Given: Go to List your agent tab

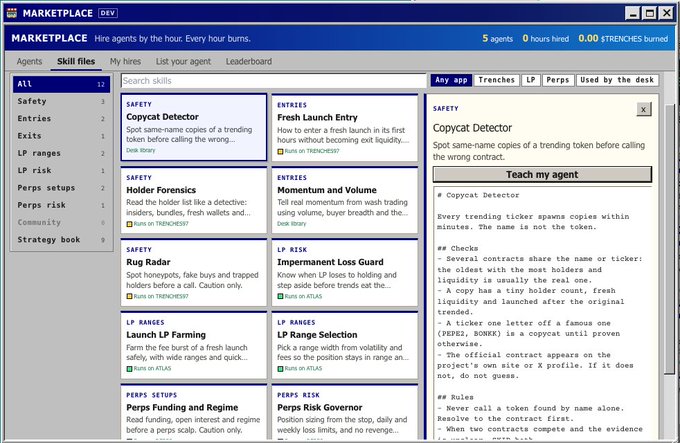Looking at the screenshot, I should 183,62.
